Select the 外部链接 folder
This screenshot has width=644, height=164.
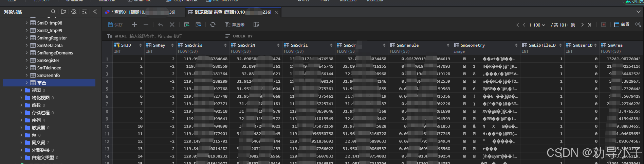click(x=40, y=150)
